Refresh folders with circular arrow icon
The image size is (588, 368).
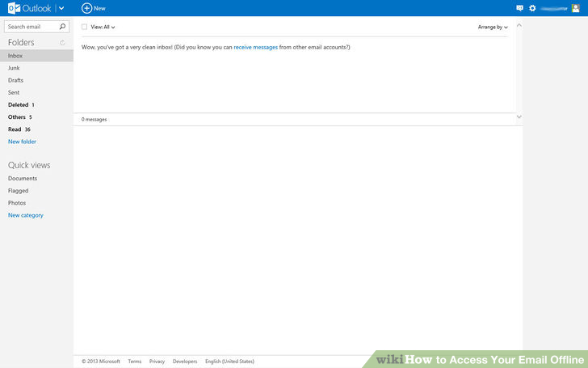62,42
